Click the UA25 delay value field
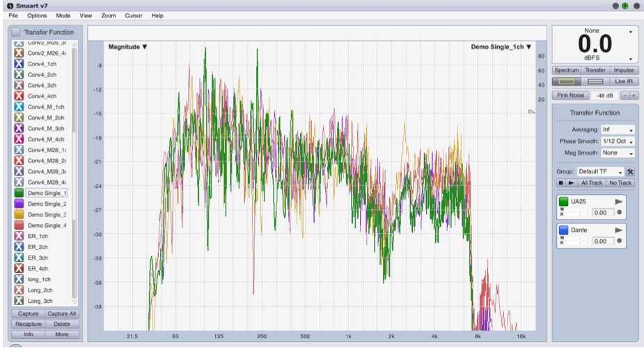Screen dimensions: 644x348 (603, 212)
